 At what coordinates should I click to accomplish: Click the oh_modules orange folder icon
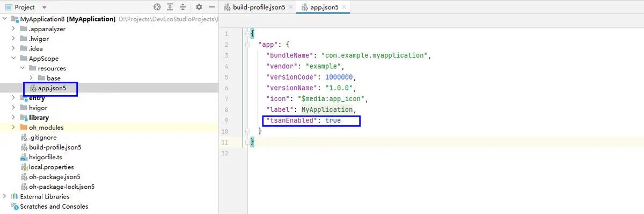(x=23, y=127)
